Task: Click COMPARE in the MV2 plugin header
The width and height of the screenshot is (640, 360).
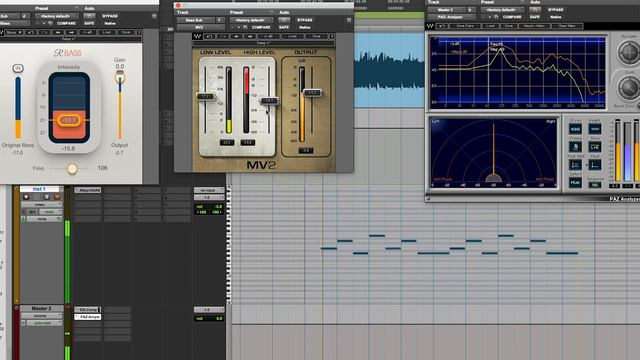Action: pyautogui.click(x=261, y=27)
